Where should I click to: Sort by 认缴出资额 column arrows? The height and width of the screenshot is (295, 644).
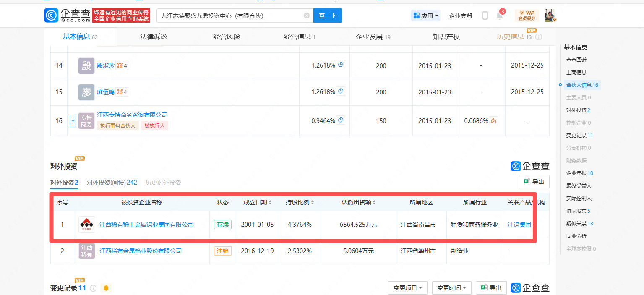coord(374,202)
